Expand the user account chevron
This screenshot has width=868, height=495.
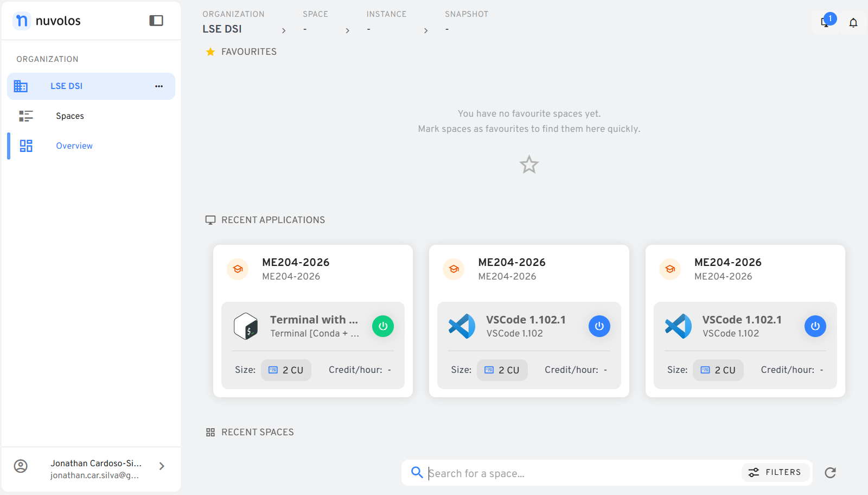162,466
